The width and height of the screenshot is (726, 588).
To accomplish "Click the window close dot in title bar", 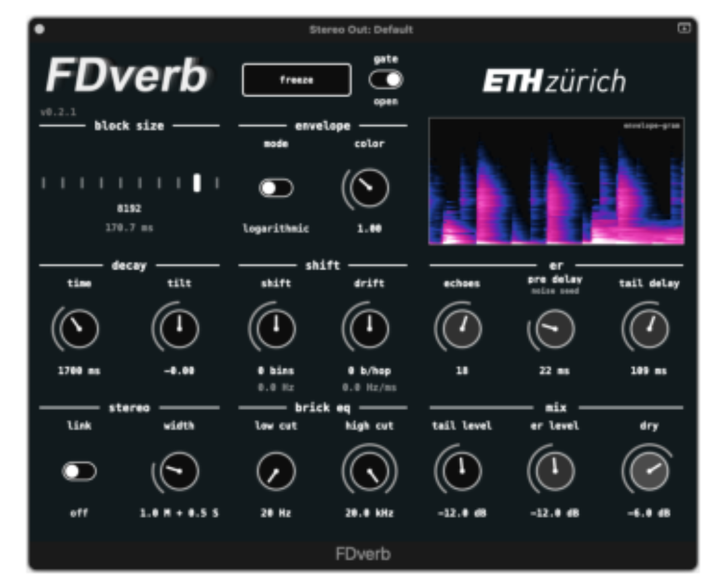I will (39, 29).
